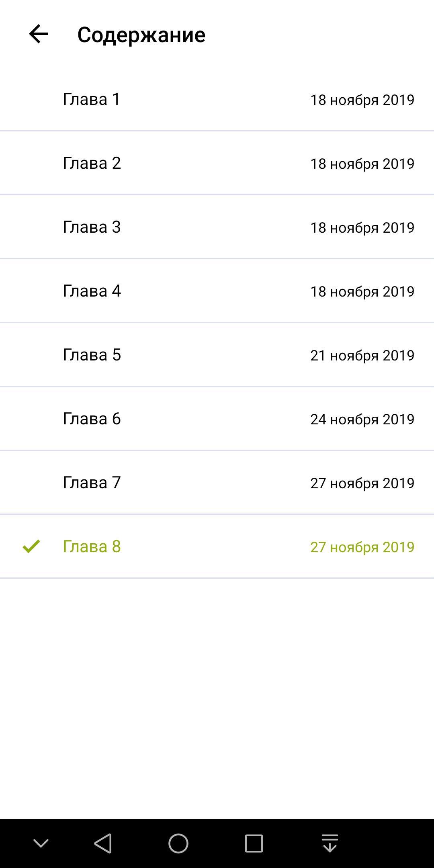Tap the Глава 1 date label
This screenshot has height=868, width=434.
coord(362,100)
